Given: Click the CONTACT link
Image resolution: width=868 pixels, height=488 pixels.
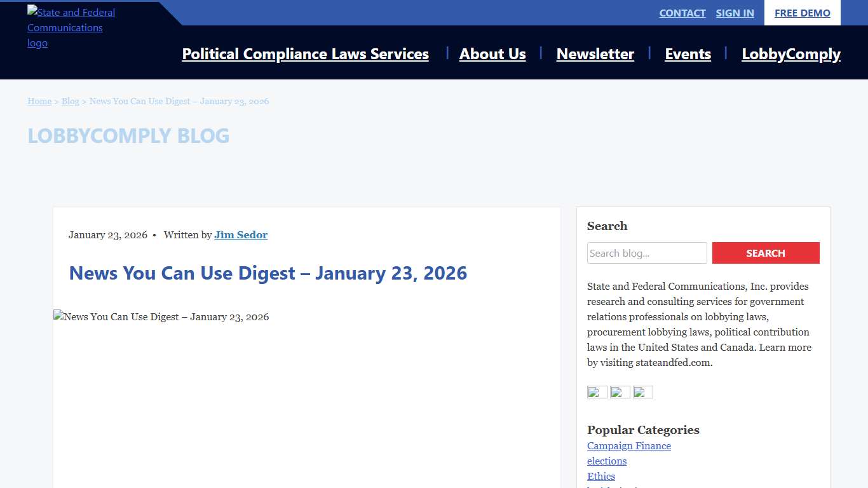Looking at the screenshot, I should click(x=682, y=13).
